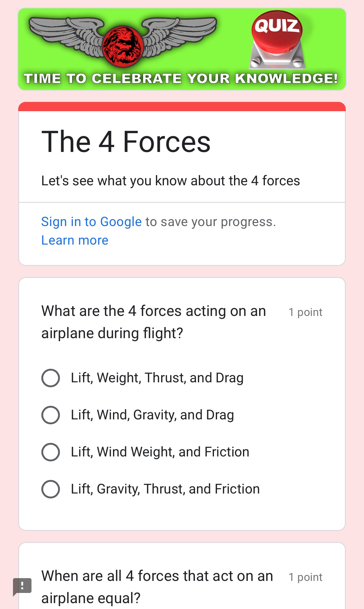Image resolution: width=364 pixels, height=609 pixels.
Task: Click the "Lift, Weight, Thrust, and Drag" label text
Action: point(157,378)
